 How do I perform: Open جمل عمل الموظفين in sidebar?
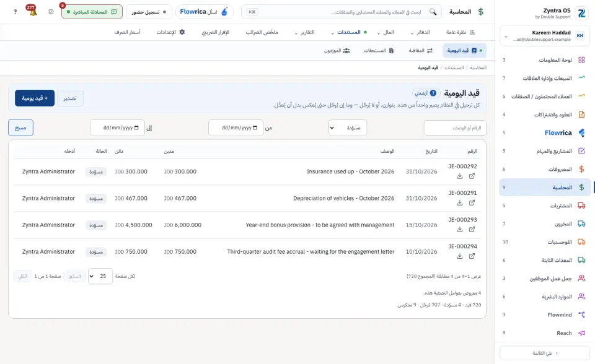[545, 279]
